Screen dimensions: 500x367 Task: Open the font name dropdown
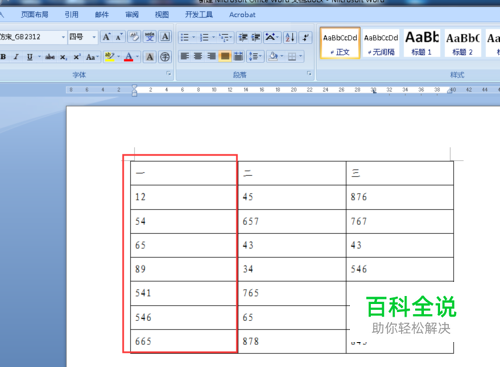pos(63,37)
